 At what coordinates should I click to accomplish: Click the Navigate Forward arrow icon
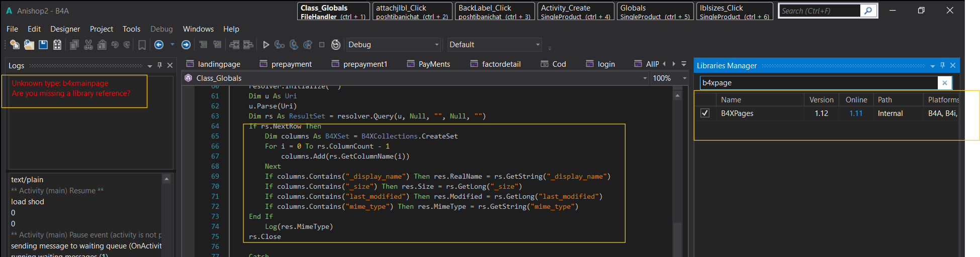coord(186,45)
